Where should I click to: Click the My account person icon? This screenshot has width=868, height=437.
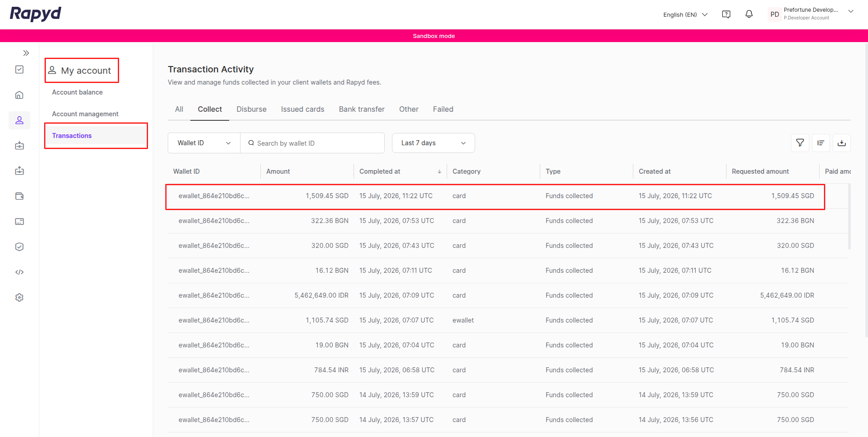click(x=52, y=70)
